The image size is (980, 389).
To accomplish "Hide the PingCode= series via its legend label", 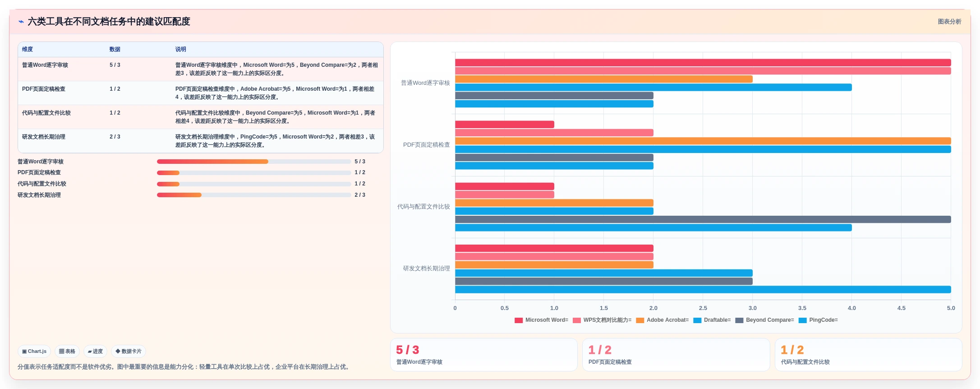I will [x=824, y=320].
